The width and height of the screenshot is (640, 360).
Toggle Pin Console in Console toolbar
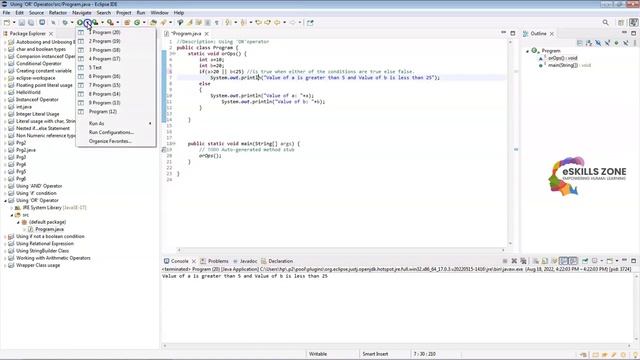[x=585, y=261]
